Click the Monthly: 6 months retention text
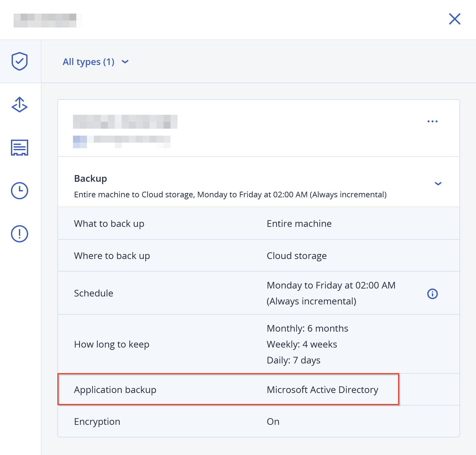 point(307,328)
